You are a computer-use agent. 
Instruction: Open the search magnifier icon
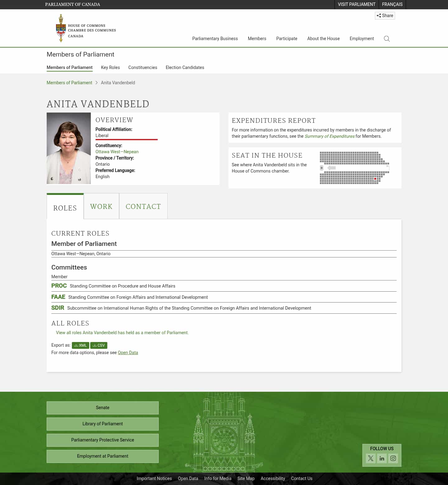(x=387, y=39)
